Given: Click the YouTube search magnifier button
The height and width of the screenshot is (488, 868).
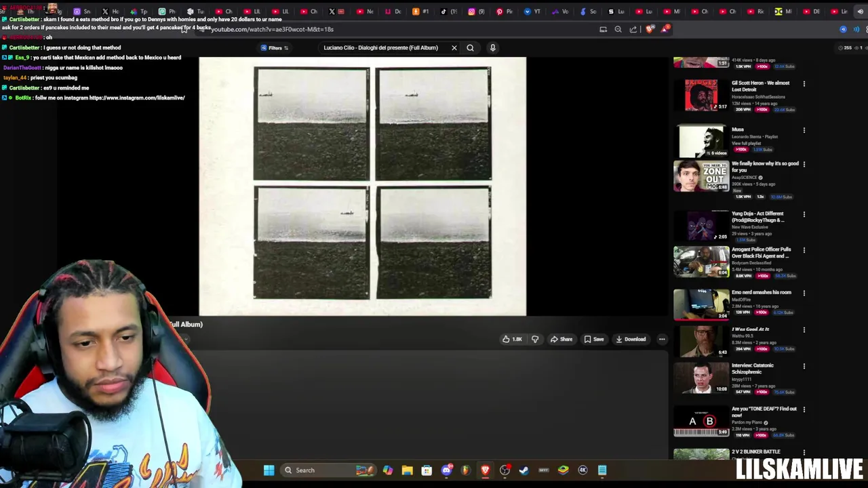Looking at the screenshot, I should (x=470, y=47).
